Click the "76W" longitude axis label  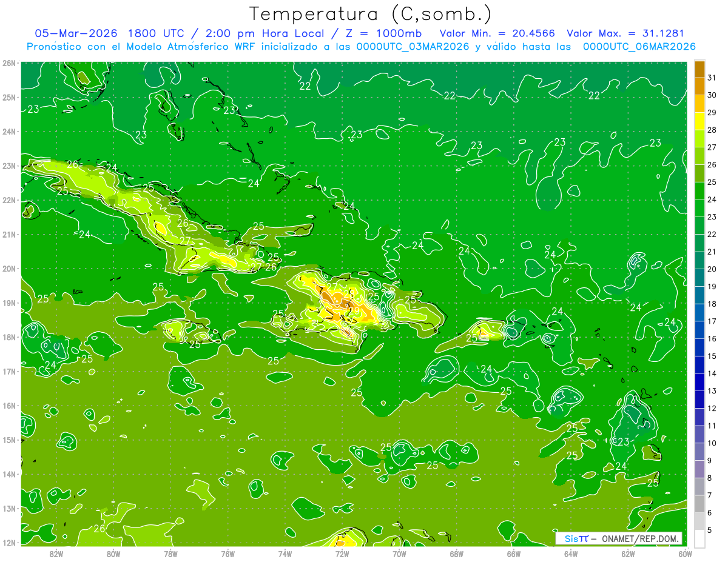point(227,554)
